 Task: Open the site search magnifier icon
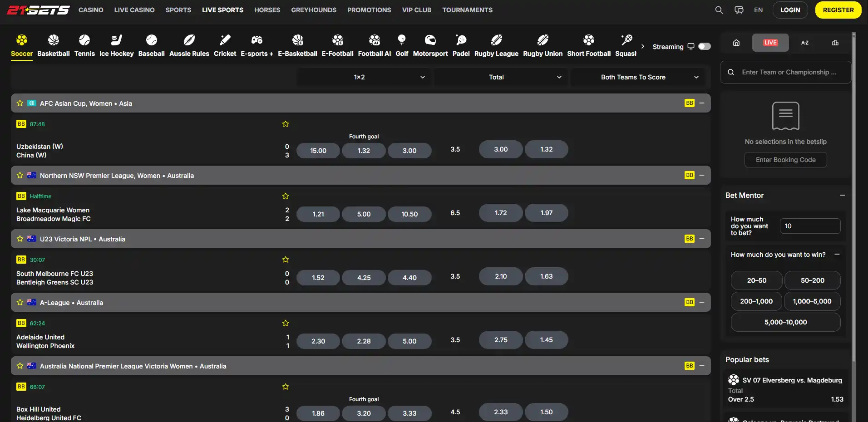[719, 10]
